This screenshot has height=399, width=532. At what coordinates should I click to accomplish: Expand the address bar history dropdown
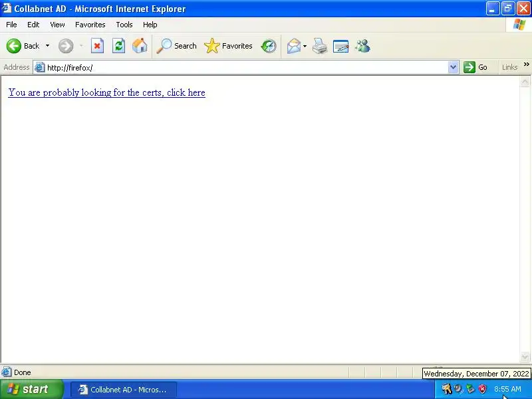click(x=453, y=67)
